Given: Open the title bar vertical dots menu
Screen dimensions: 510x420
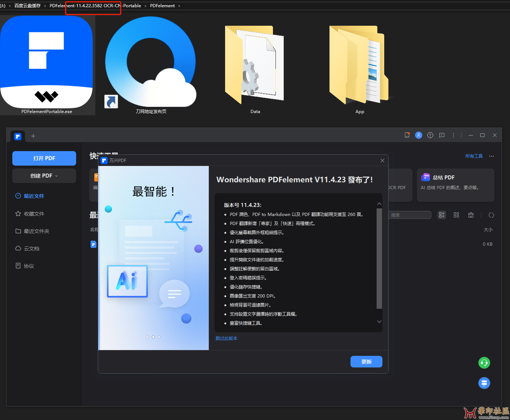Looking at the screenshot, I should point(453,135).
